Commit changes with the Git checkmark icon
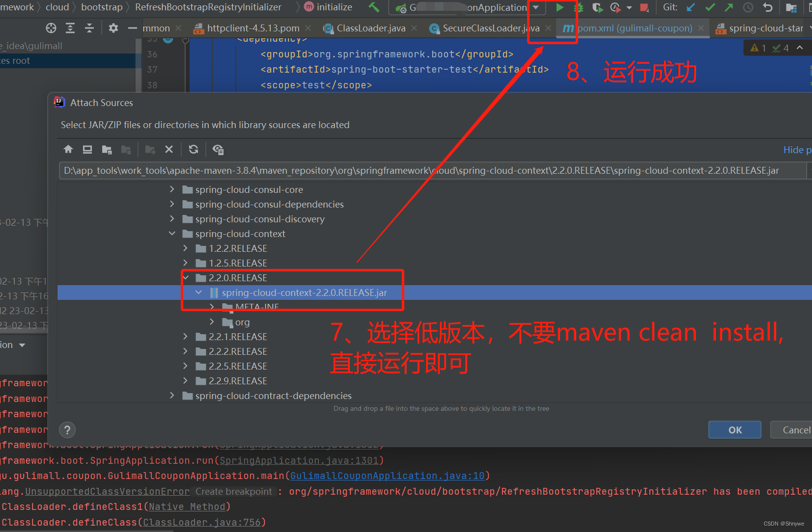 (x=710, y=7)
